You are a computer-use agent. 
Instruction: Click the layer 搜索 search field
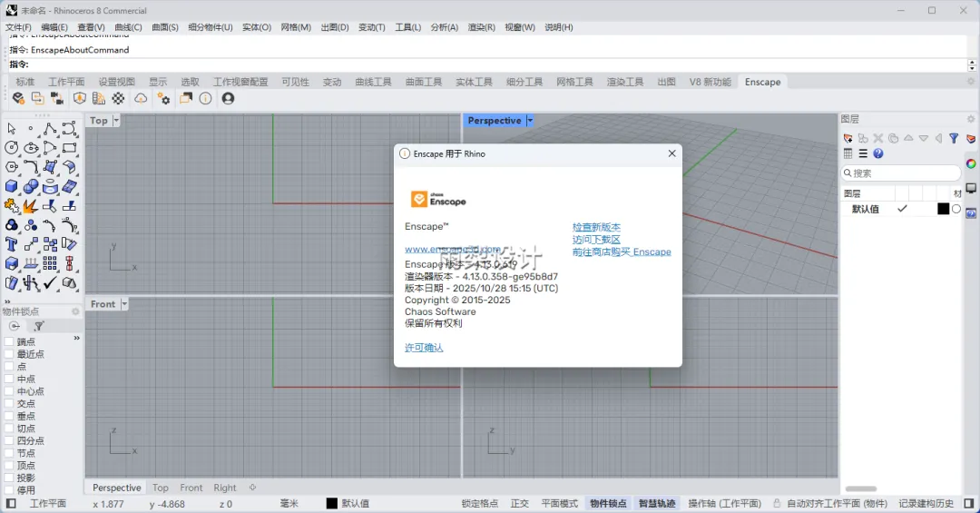(901, 173)
